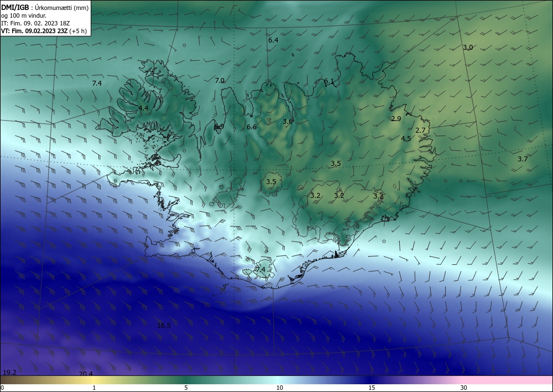This screenshot has width=553, height=392.
Task: Click the 6.4 value label on the map
Action: [273, 40]
